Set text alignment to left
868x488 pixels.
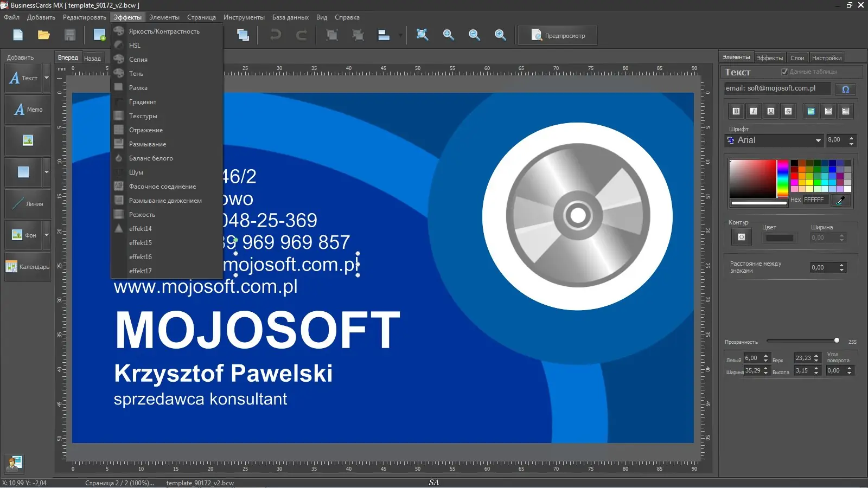(x=811, y=111)
